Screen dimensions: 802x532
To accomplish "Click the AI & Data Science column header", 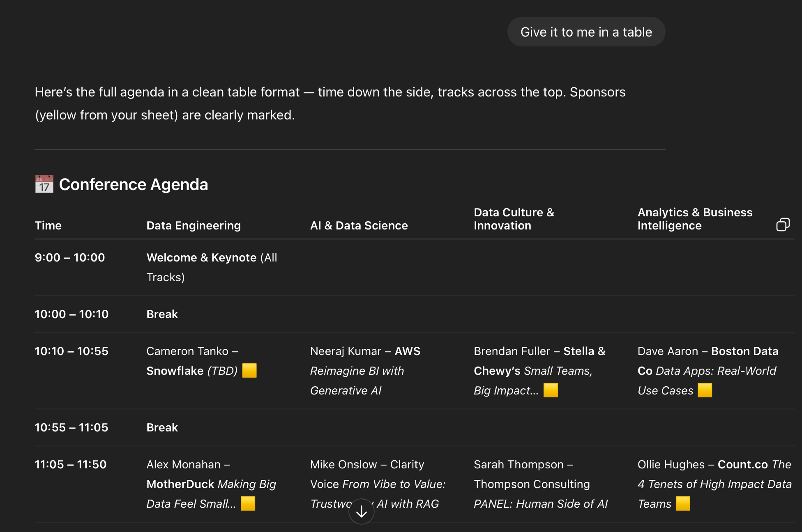I will tap(359, 225).
